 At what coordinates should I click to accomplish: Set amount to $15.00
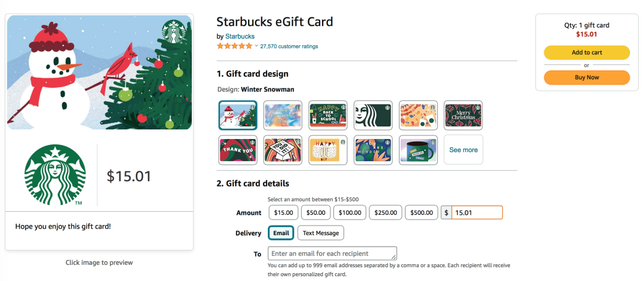click(x=283, y=212)
